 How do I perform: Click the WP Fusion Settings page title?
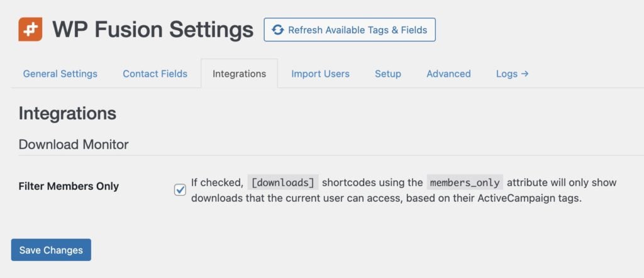(x=153, y=30)
